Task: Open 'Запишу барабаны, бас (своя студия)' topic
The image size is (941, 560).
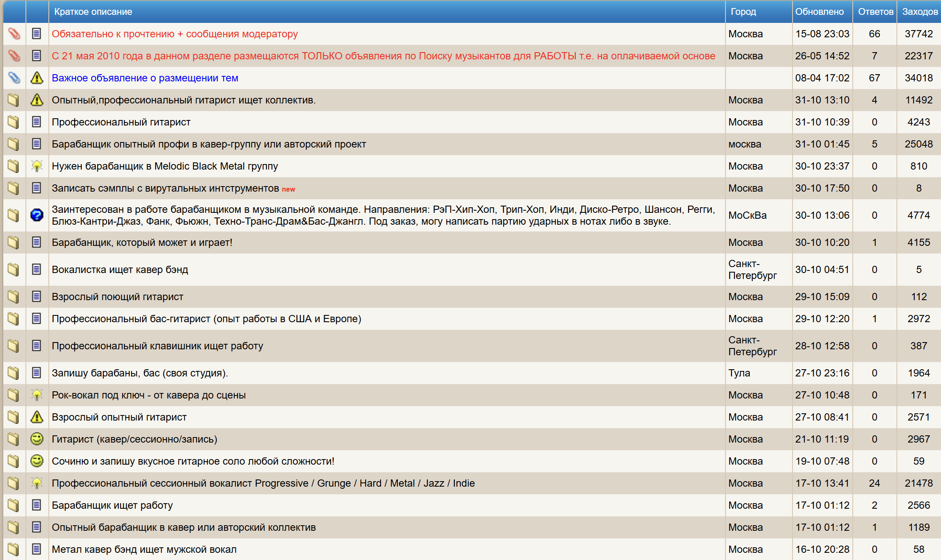Action: (140, 373)
